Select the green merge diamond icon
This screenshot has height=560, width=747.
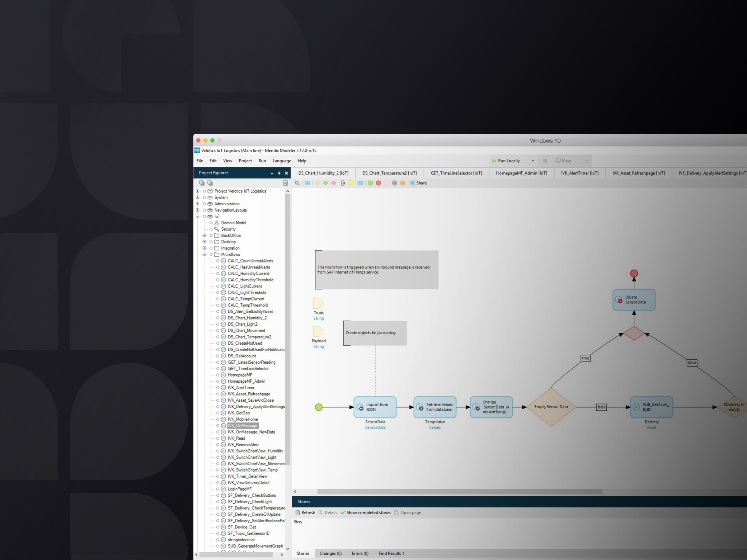326,183
